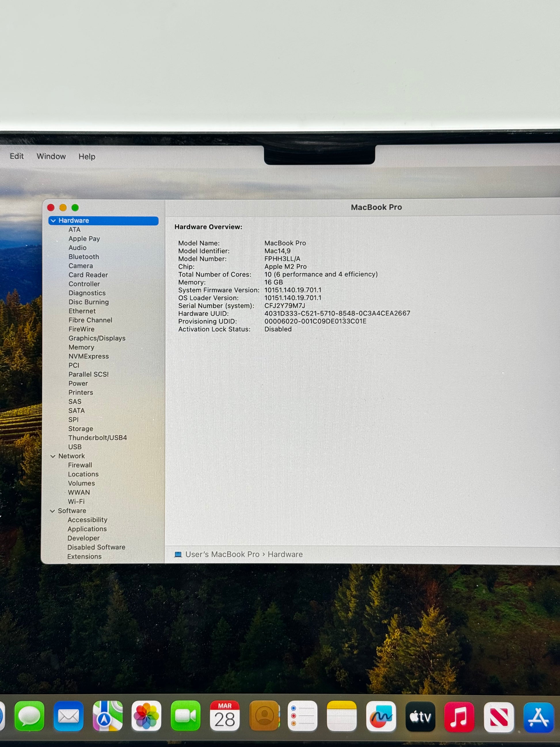Open the Window menu
The image size is (560, 747).
point(51,156)
